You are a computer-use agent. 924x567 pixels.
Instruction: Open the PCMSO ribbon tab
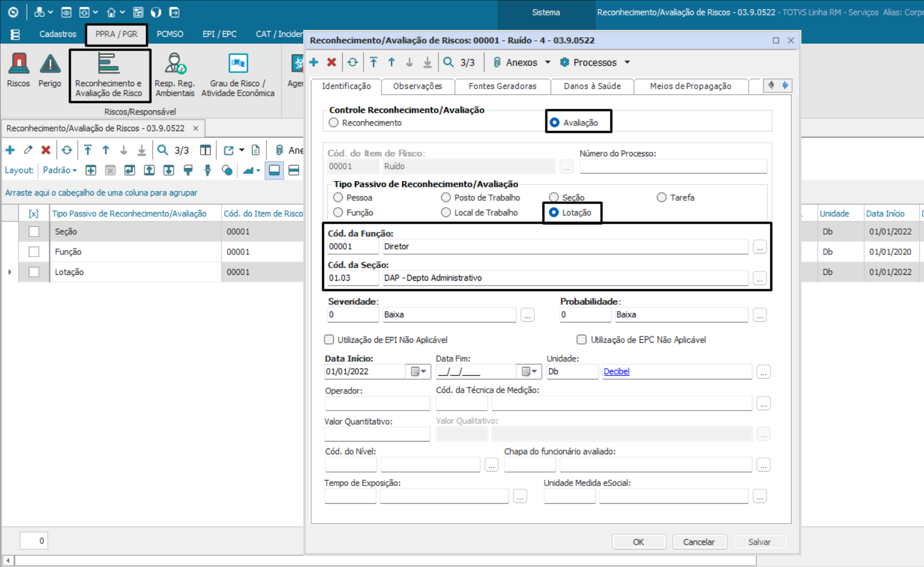click(170, 34)
